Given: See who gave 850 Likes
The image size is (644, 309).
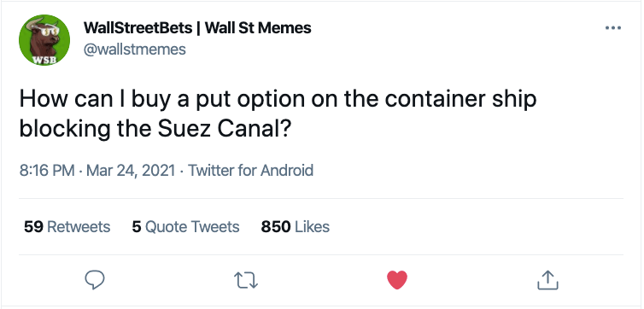Looking at the screenshot, I should (296, 226).
